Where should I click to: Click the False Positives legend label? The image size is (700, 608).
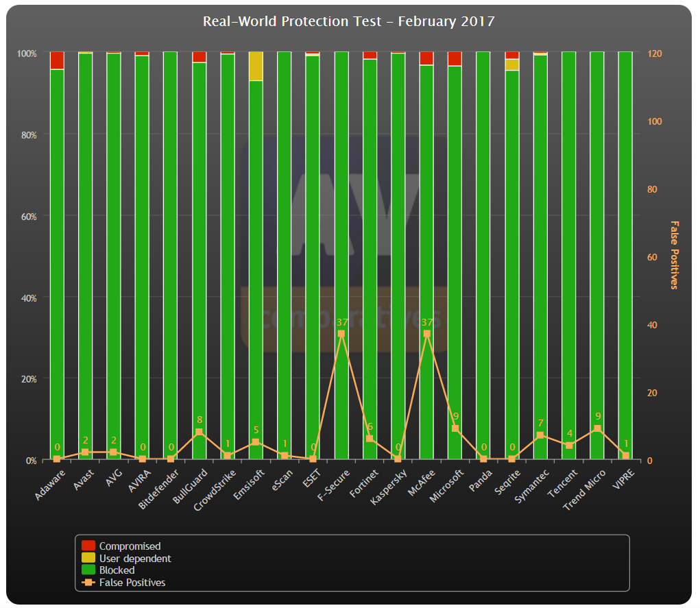click(132, 582)
